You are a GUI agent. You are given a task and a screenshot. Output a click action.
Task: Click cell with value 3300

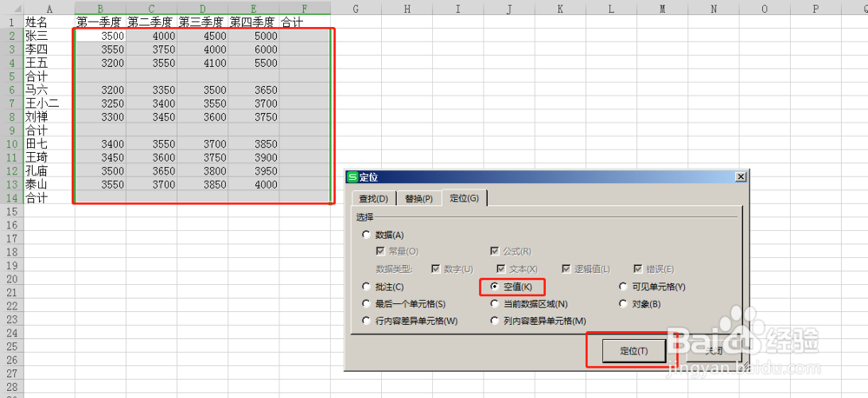click(101, 116)
